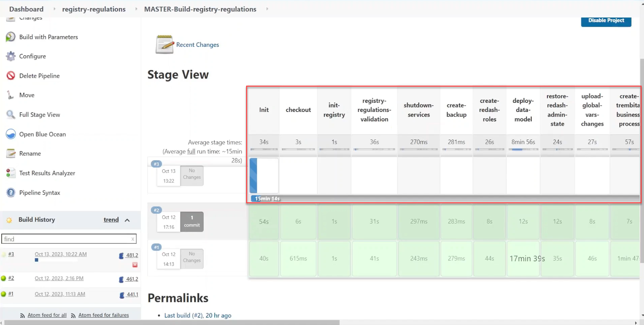This screenshot has height=325, width=644.
Task: Open Atom feed for failures link
Action: 104,315
